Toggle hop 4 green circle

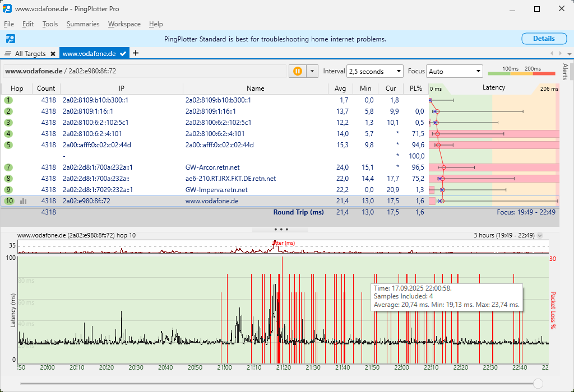pyautogui.click(x=8, y=134)
